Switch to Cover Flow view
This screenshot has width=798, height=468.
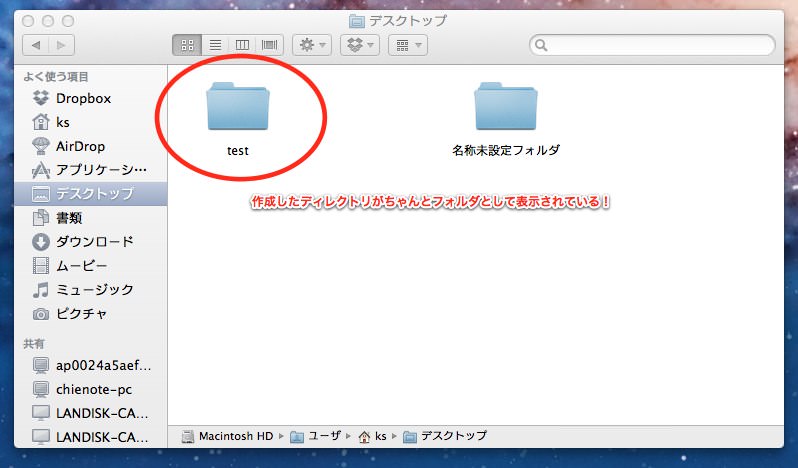[x=270, y=45]
